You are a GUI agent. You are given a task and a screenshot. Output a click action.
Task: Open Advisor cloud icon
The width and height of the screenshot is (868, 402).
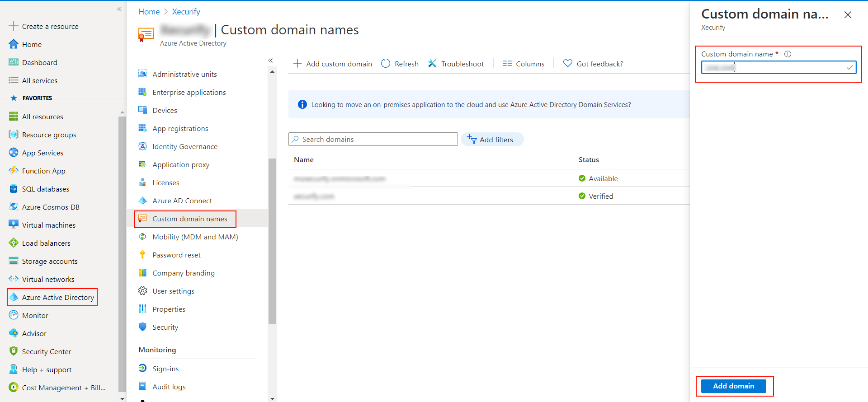point(14,333)
